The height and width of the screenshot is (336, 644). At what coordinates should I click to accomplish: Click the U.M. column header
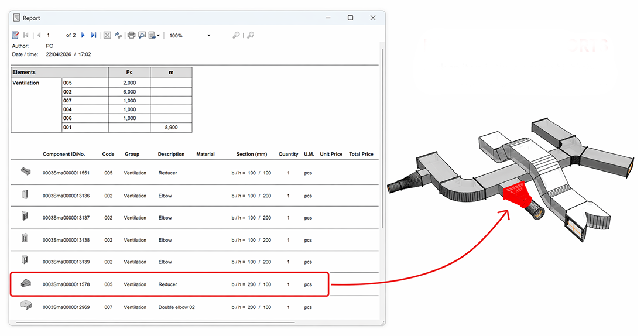coord(309,154)
